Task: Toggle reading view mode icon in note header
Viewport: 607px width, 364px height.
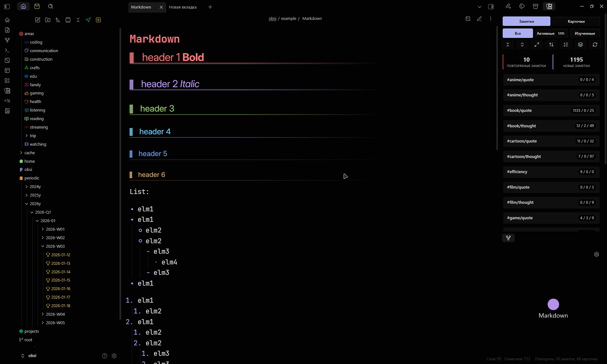Action: (468, 19)
